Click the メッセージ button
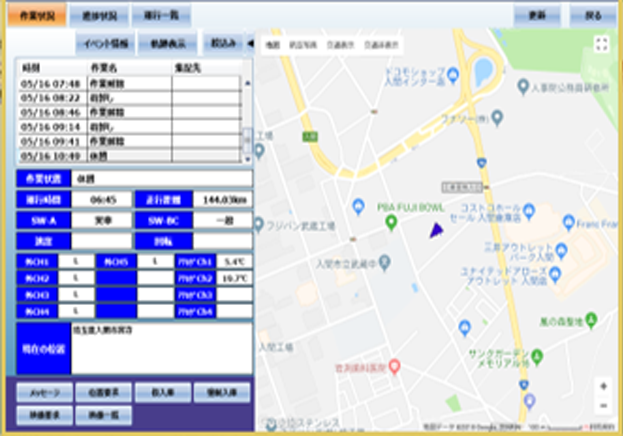Screen dimensions: 623x436 tap(38, 390)
